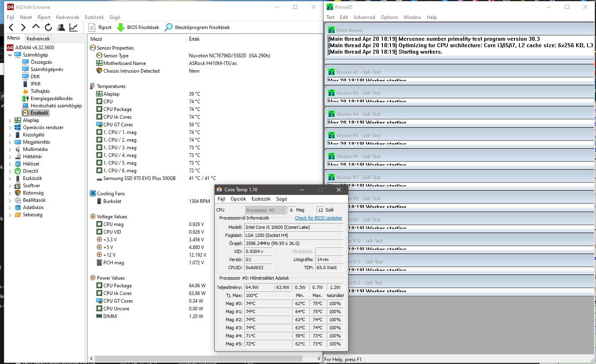Select DMI in the tree

pyautogui.click(x=35, y=77)
